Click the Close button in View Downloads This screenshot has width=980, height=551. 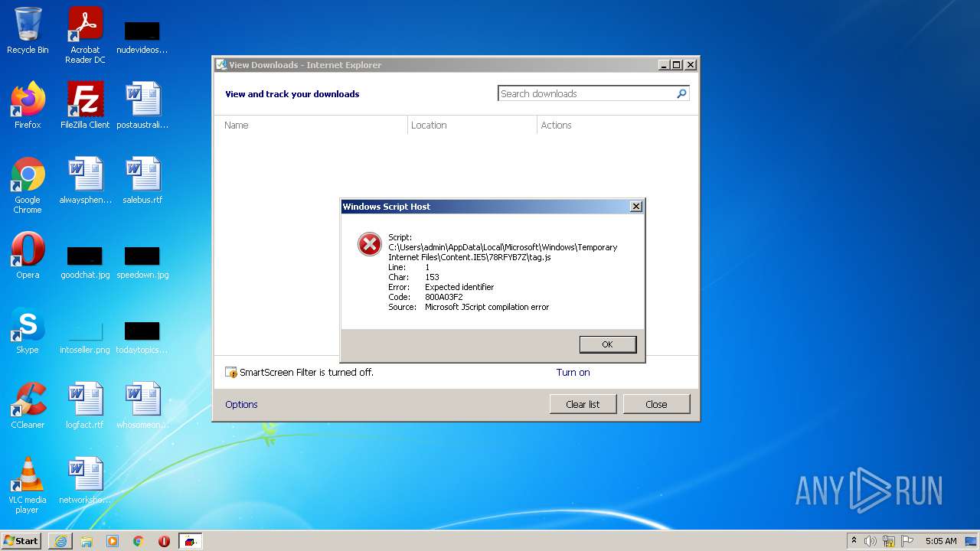pos(656,404)
